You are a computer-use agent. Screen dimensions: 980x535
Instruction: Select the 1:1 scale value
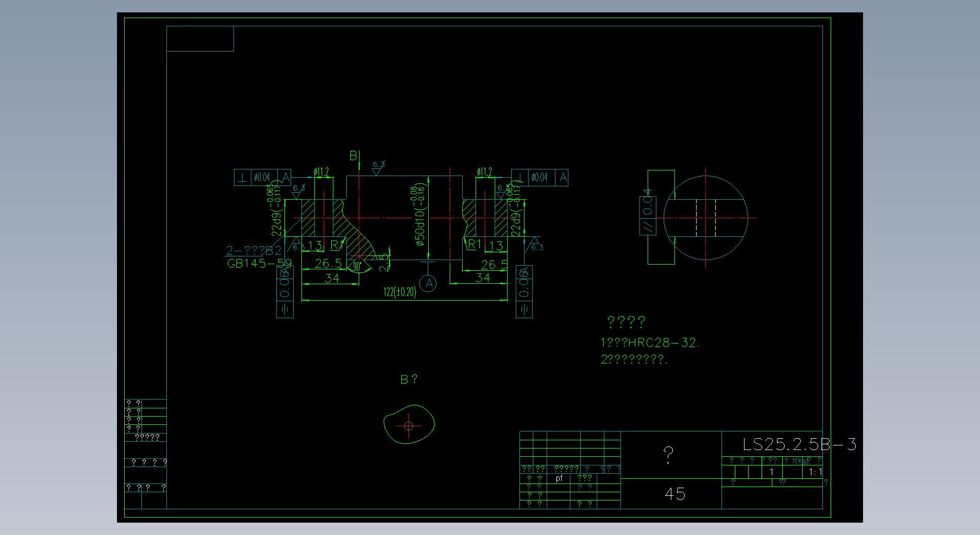pyautogui.click(x=815, y=472)
